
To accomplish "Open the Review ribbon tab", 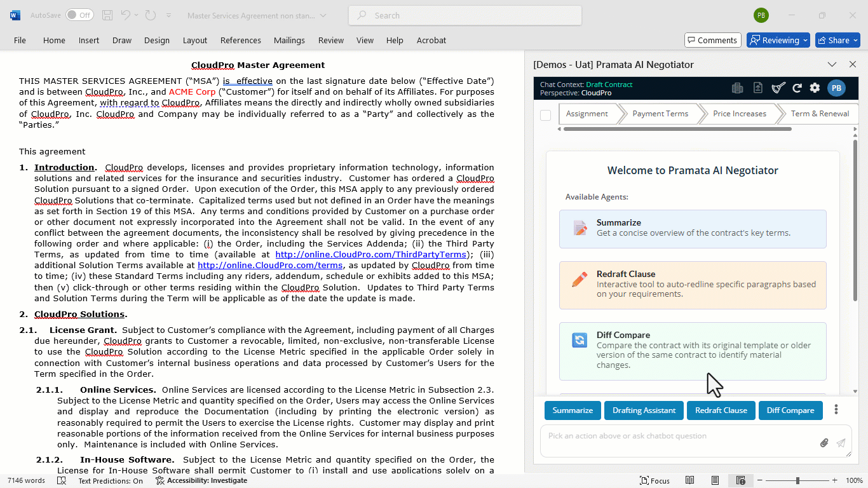I will click(331, 40).
